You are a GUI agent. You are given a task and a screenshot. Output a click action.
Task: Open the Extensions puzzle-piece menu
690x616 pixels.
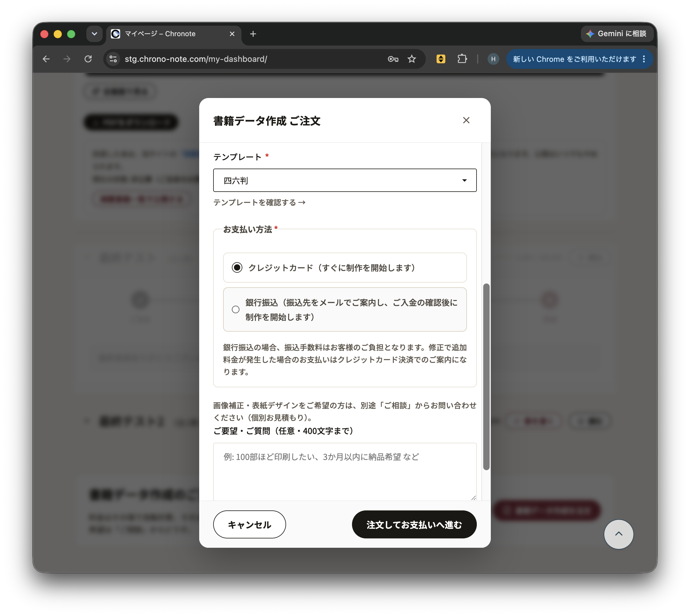tap(462, 59)
